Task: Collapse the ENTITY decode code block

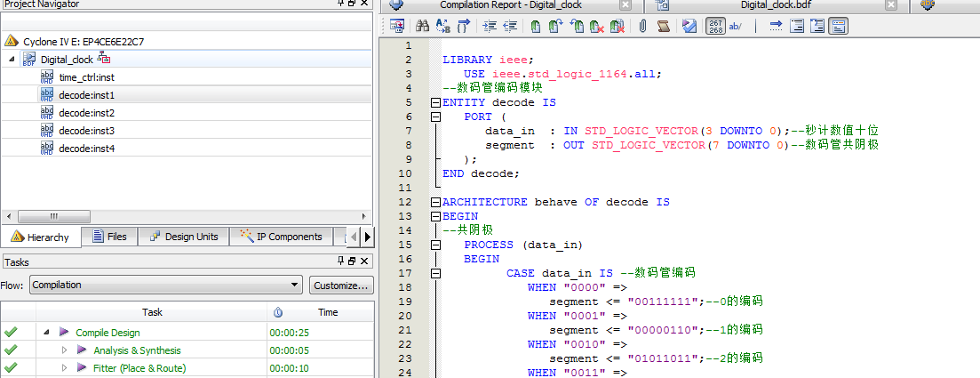Action: [435, 102]
